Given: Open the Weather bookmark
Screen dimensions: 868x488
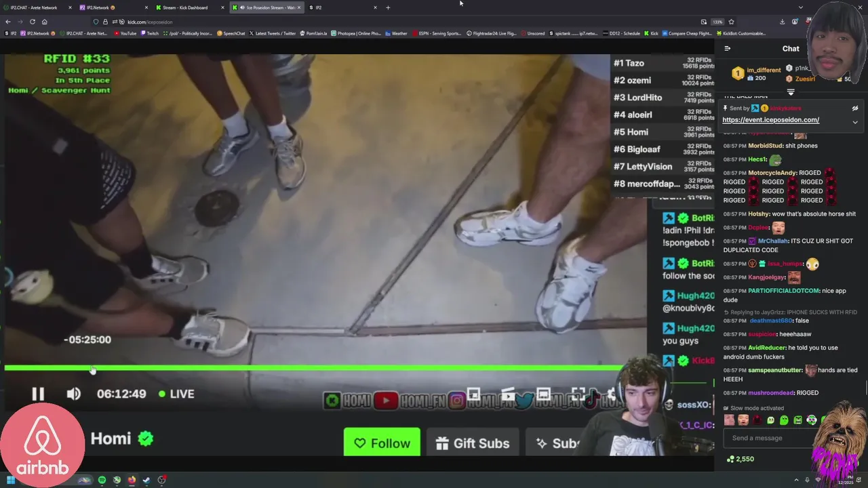Looking at the screenshot, I should [x=396, y=33].
